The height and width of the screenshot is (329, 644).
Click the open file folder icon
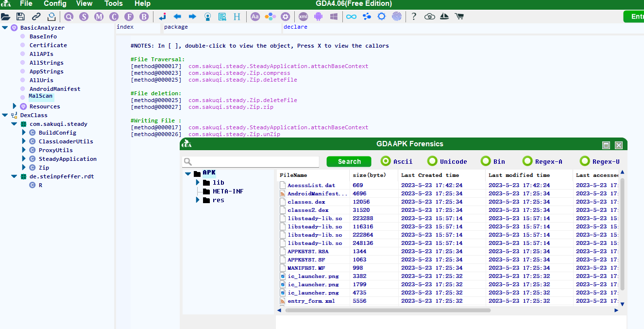6,17
